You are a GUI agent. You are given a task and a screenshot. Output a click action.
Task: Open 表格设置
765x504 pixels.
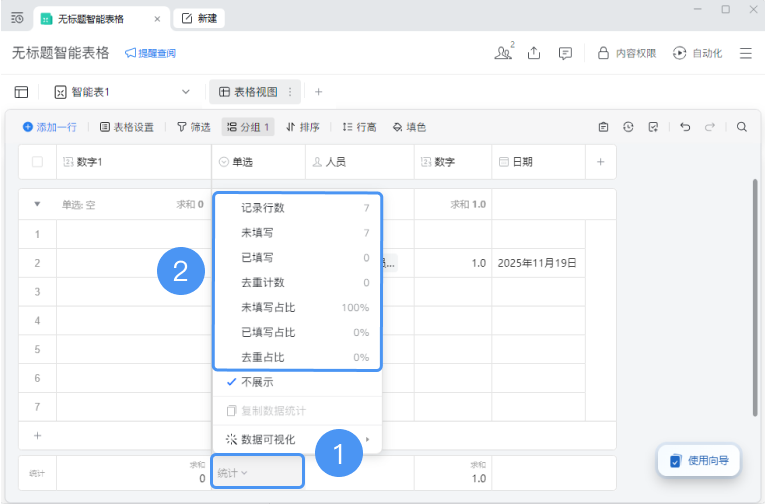[x=127, y=127]
